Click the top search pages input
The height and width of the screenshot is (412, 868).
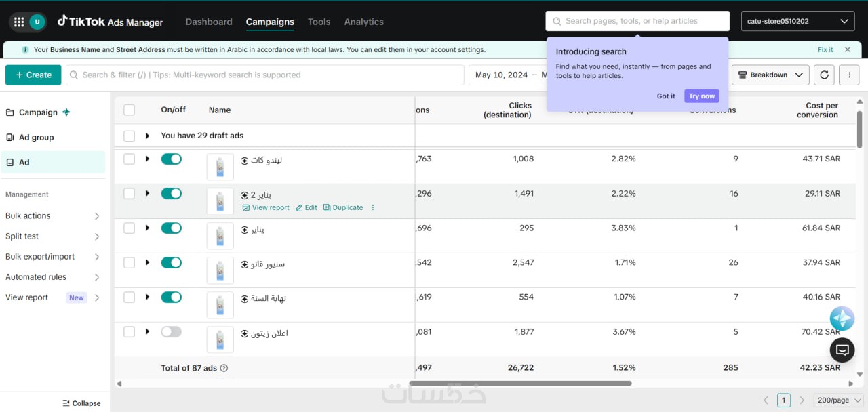[637, 21]
